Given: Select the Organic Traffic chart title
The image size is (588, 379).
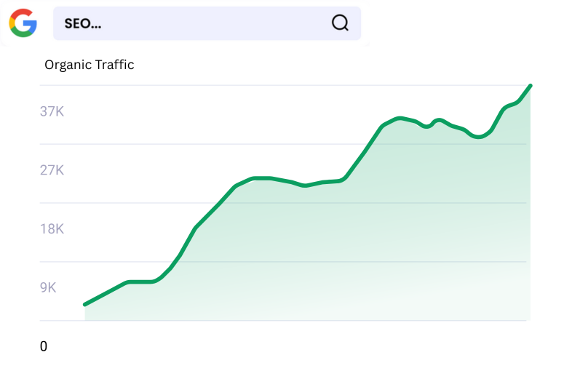Looking at the screenshot, I should pyautogui.click(x=90, y=65).
